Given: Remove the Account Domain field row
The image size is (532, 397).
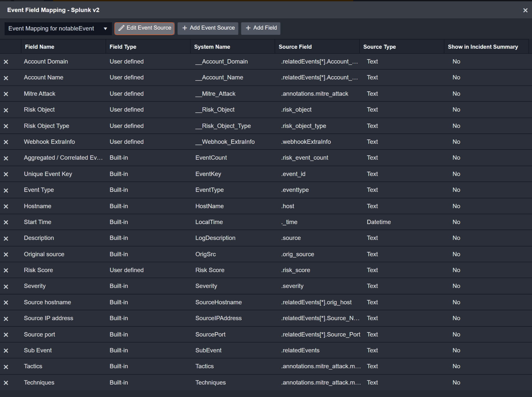Looking at the screenshot, I should pos(6,62).
